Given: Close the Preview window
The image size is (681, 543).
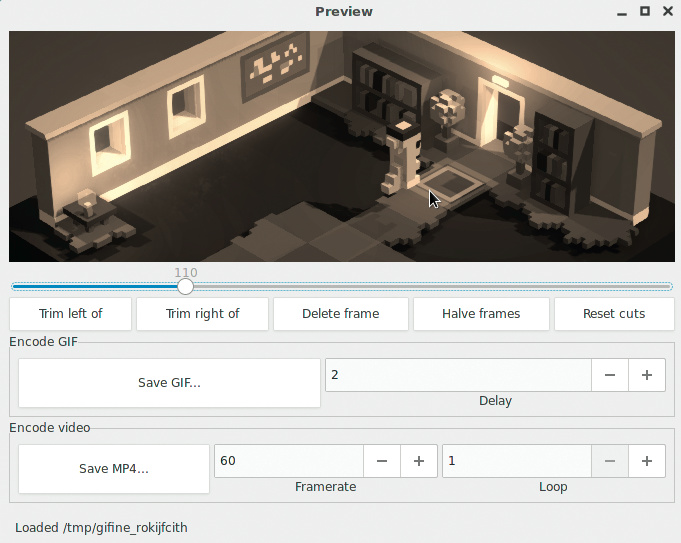Looking at the screenshot, I should click(667, 12).
